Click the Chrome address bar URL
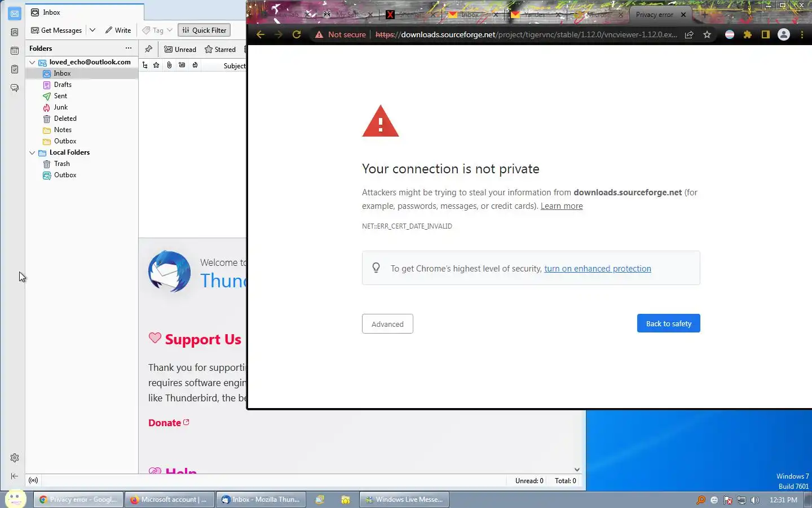The height and width of the screenshot is (508, 812). (x=526, y=34)
